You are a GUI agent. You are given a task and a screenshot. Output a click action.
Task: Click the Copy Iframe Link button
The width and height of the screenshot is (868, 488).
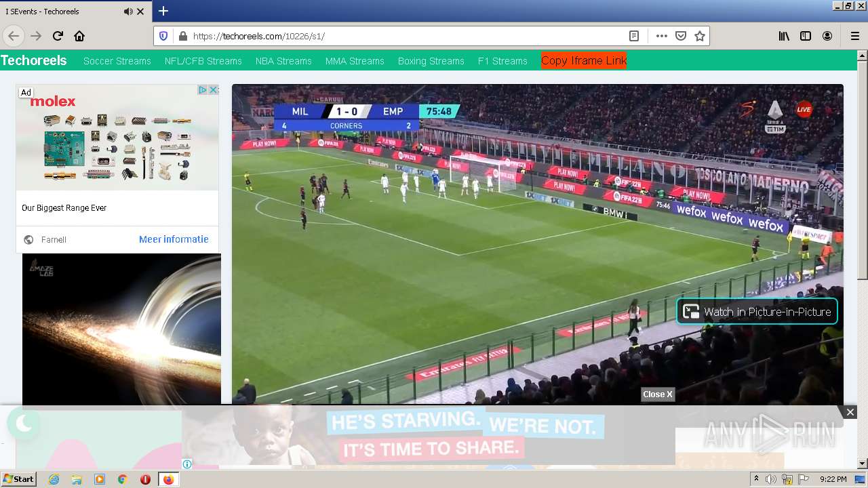coord(584,60)
